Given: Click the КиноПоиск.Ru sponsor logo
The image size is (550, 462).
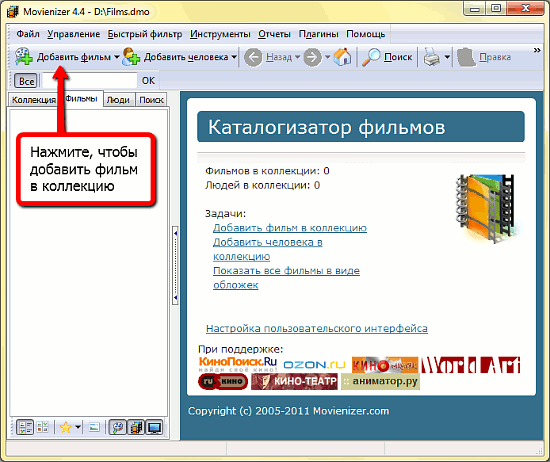Looking at the screenshot, I should (238, 364).
